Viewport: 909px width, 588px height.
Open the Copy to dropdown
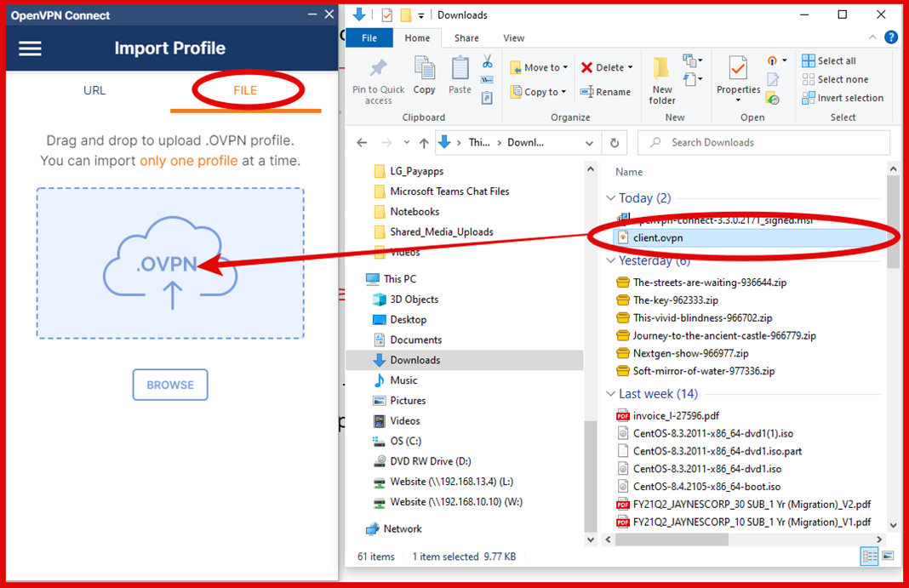point(538,92)
